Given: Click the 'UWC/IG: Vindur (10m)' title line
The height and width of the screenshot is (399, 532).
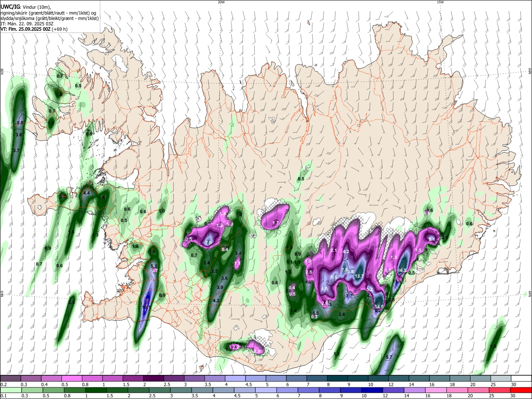Looking at the screenshot, I should [x=26, y=7].
